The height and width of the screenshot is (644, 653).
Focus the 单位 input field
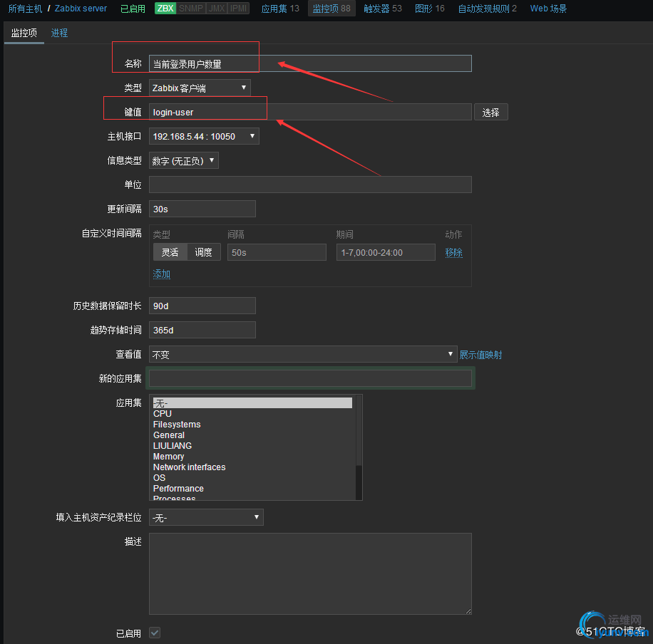pyautogui.click(x=310, y=185)
